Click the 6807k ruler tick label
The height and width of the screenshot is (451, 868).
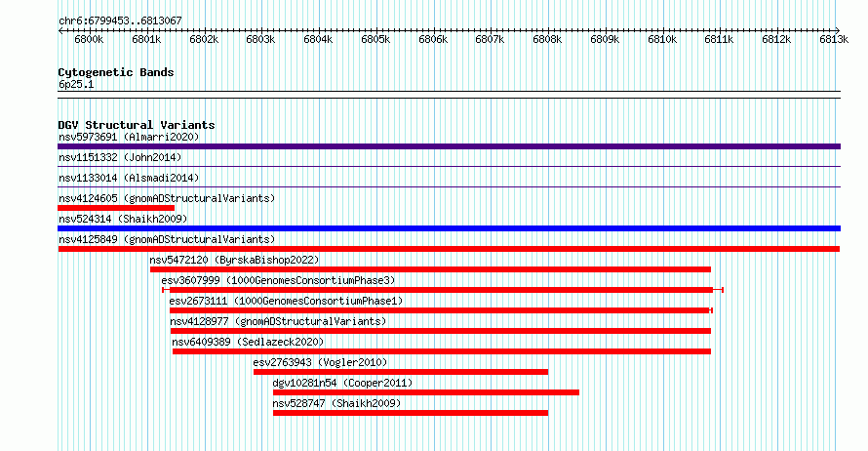pyautogui.click(x=490, y=39)
